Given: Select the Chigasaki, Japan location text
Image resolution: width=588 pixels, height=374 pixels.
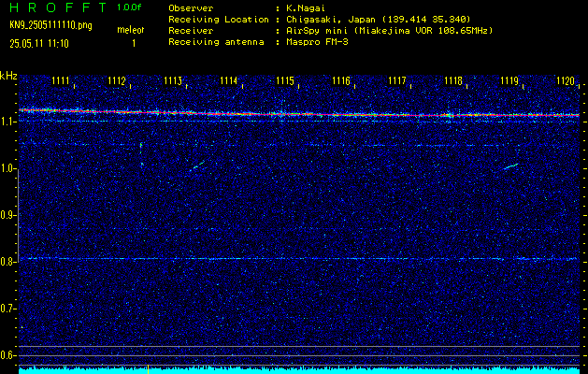Looking at the screenshot, I should pos(379,20).
